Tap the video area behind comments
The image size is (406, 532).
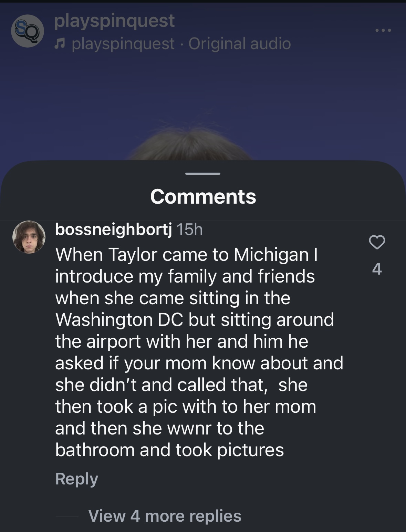[x=203, y=103]
